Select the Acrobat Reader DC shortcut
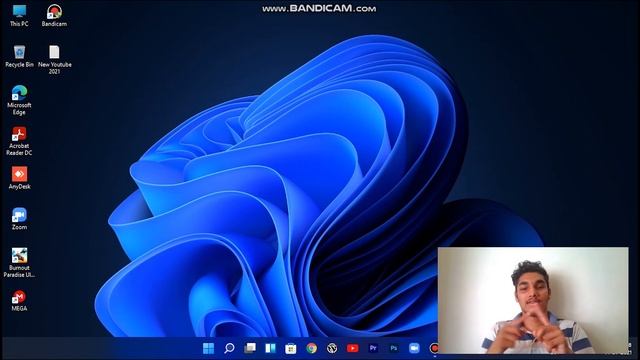The width and height of the screenshot is (640, 360). point(19,141)
